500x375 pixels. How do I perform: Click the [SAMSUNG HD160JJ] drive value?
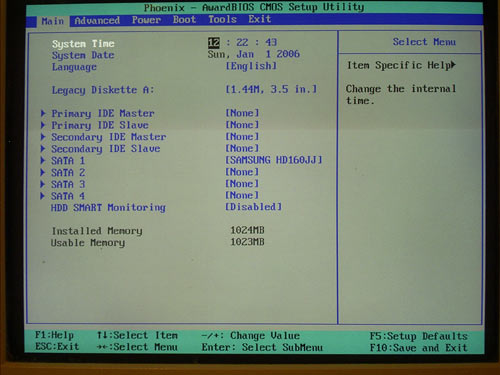(x=274, y=160)
